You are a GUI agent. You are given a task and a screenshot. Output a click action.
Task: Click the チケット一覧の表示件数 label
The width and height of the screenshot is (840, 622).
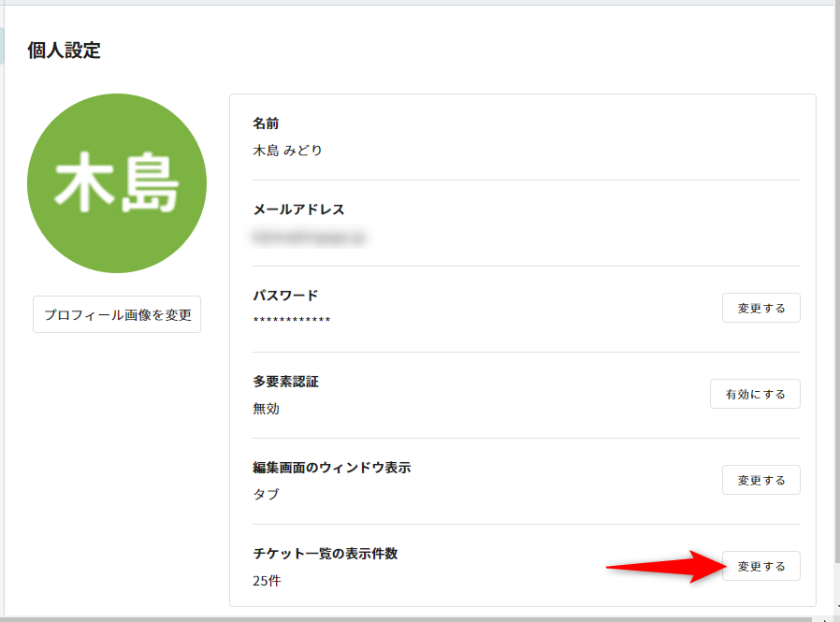pyautogui.click(x=325, y=554)
